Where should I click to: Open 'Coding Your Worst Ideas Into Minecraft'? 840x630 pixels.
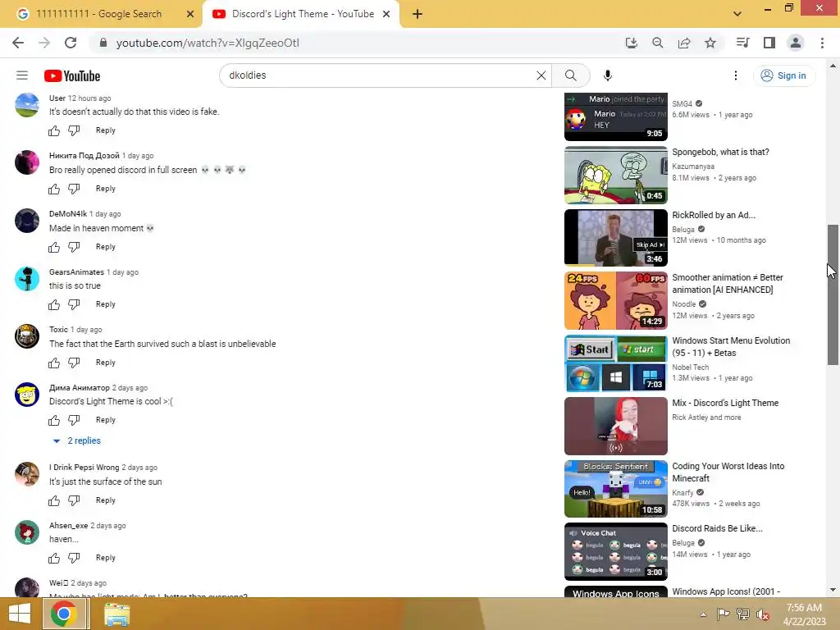[728, 472]
